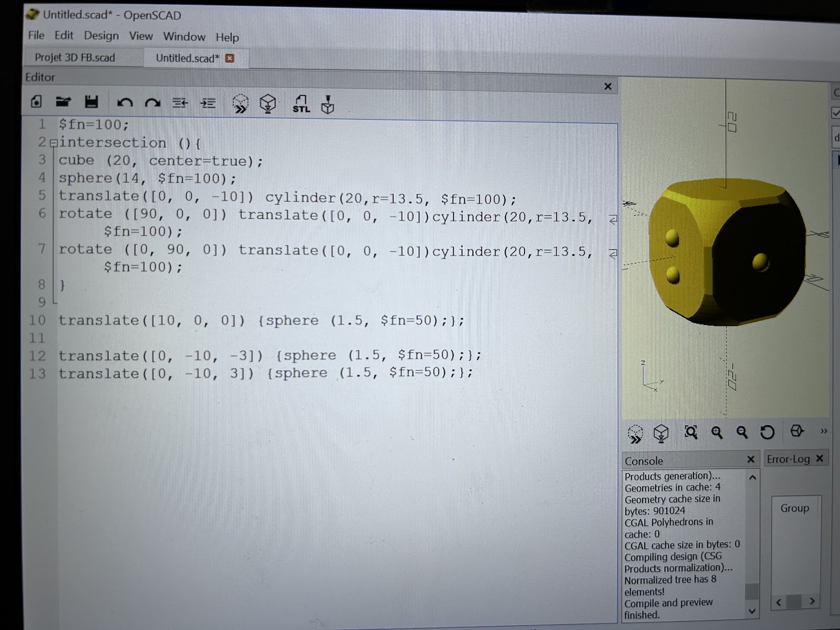
Task: Click the Group column header in Error-Log
Action: (x=795, y=508)
